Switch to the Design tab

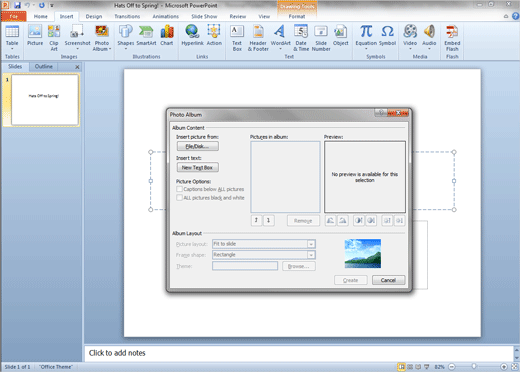(x=94, y=16)
